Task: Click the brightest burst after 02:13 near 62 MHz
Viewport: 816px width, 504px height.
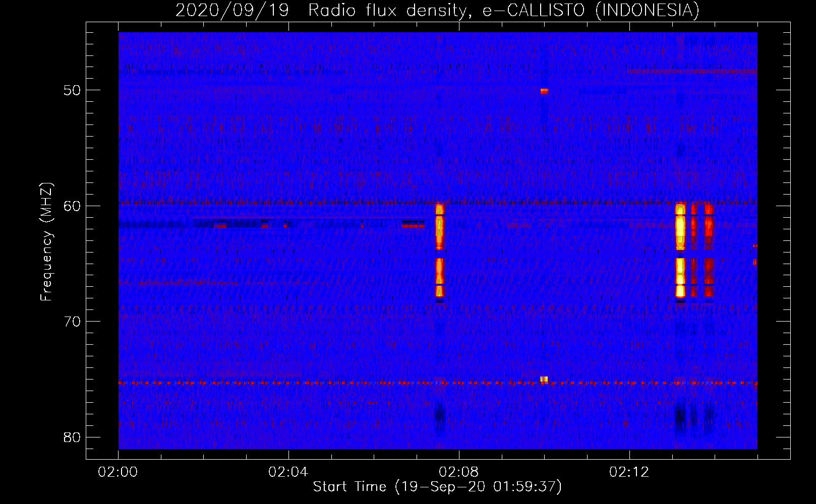Action: pyautogui.click(x=680, y=227)
